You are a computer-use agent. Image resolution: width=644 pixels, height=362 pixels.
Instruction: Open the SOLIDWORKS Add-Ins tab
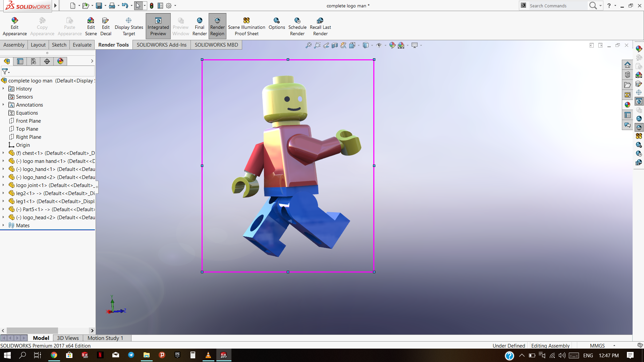tap(161, 45)
